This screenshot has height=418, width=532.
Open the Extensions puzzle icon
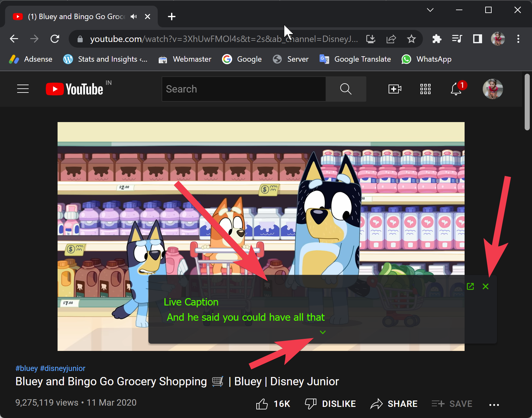click(437, 39)
